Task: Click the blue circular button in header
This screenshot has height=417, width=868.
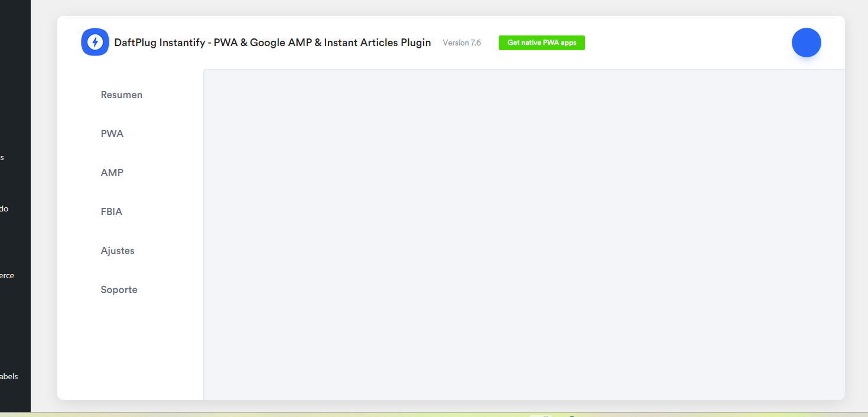Action: point(806,43)
